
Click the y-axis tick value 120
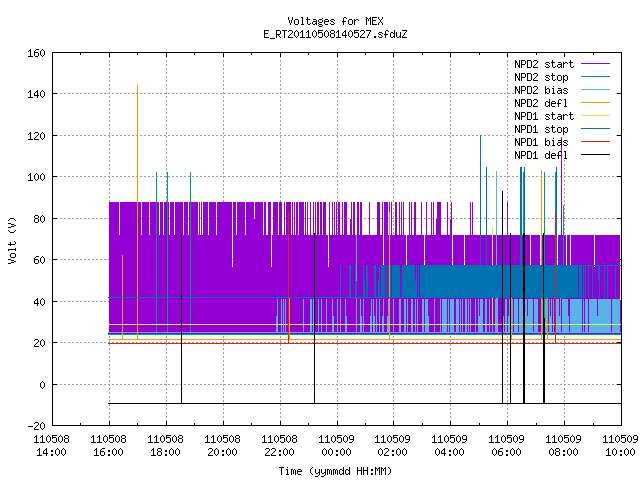36,136
